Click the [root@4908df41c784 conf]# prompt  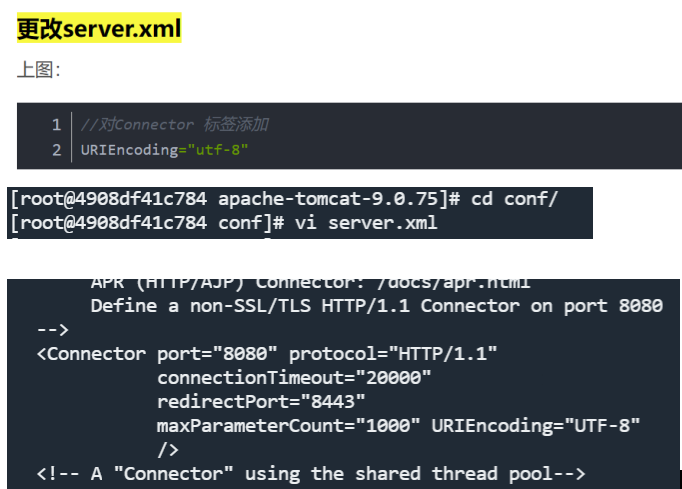coord(148,222)
